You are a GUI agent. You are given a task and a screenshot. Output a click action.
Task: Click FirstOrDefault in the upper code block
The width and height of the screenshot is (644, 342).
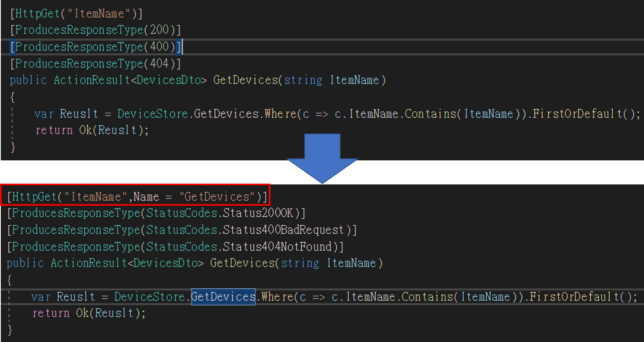[577, 114]
